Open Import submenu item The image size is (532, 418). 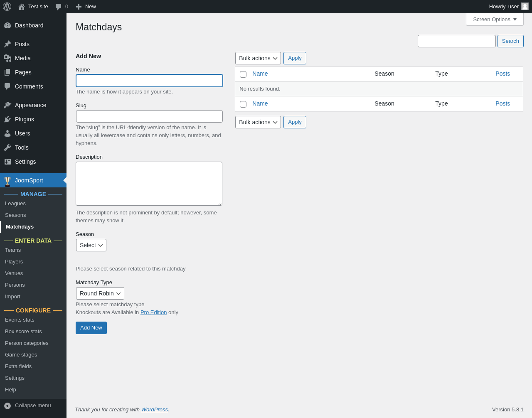(x=12, y=297)
